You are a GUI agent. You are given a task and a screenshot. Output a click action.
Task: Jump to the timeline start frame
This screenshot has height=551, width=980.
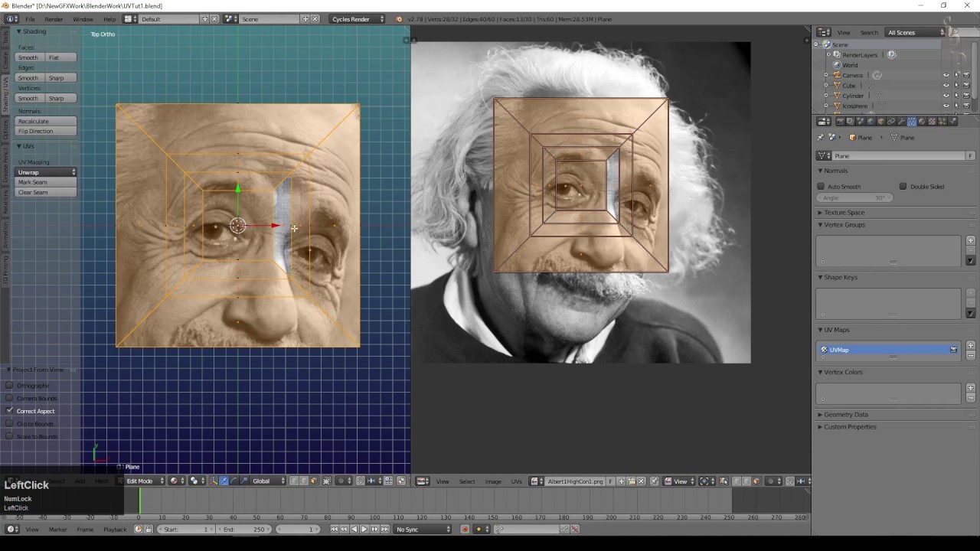[x=335, y=530]
